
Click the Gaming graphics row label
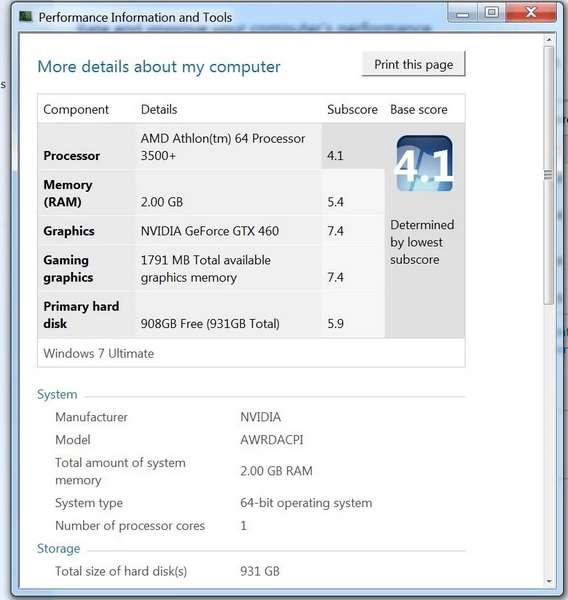[68, 269]
